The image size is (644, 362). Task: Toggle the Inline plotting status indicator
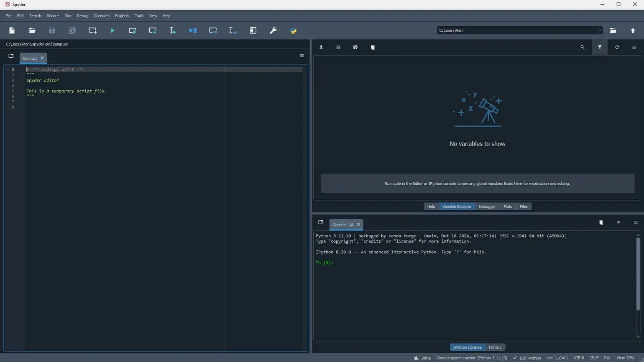click(422, 358)
